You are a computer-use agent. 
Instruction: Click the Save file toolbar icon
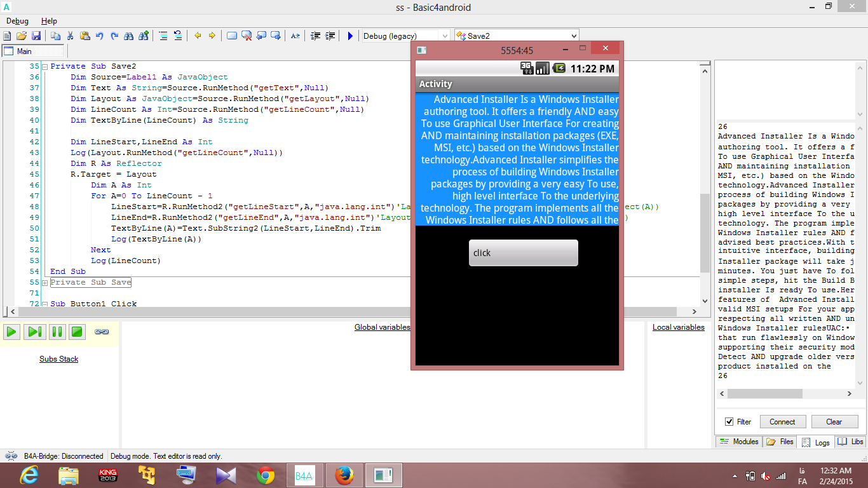coord(36,36)
